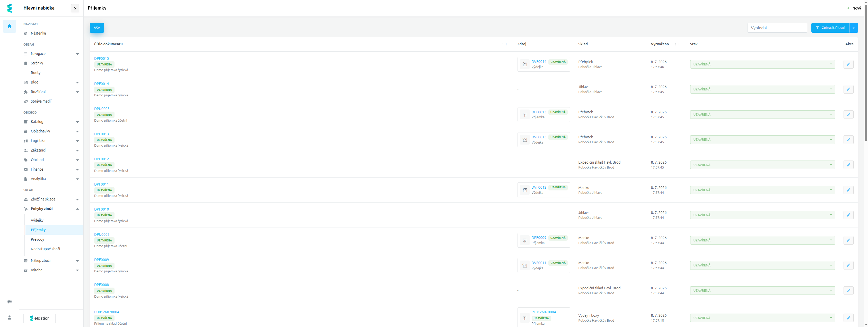Open Routy in sidebar
The height and width of the screenshot is (327, 868).
pos(36,73)
